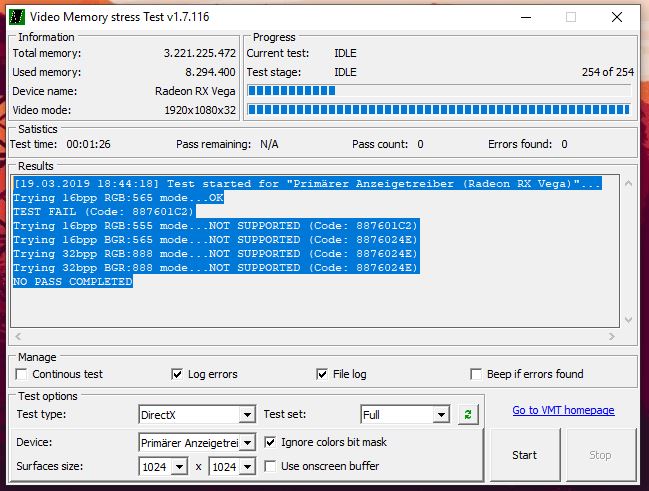The height and width of the screenshot is (491, 649).
Task: Click the results horizontal scrollbar right arrow
Action: 612,337
